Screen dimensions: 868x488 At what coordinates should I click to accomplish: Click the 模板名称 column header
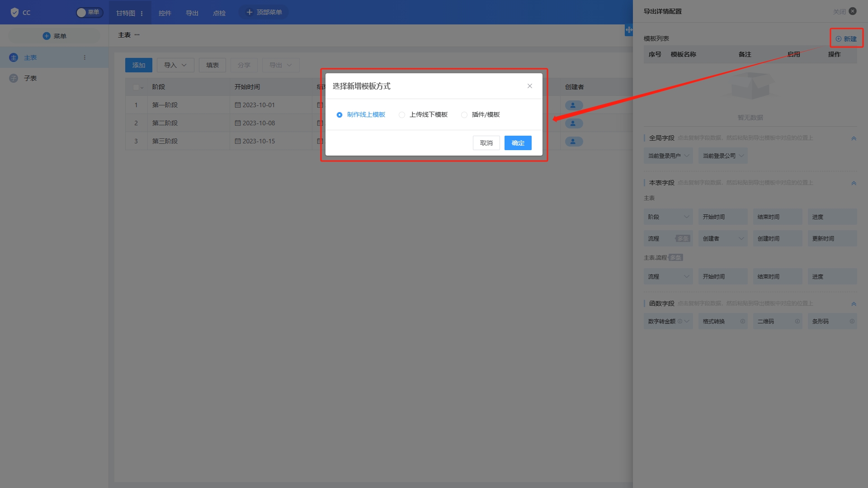tap(683, 54)
